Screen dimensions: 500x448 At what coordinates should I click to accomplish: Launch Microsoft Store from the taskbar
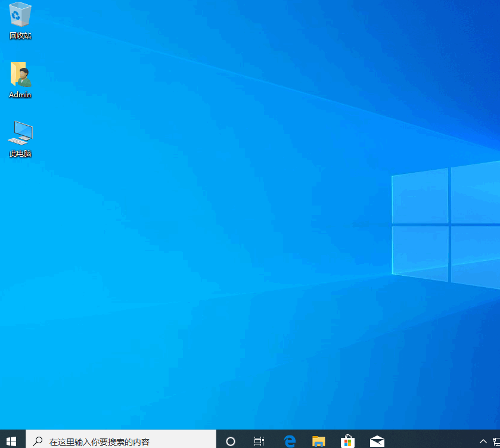tap(347, 441)
